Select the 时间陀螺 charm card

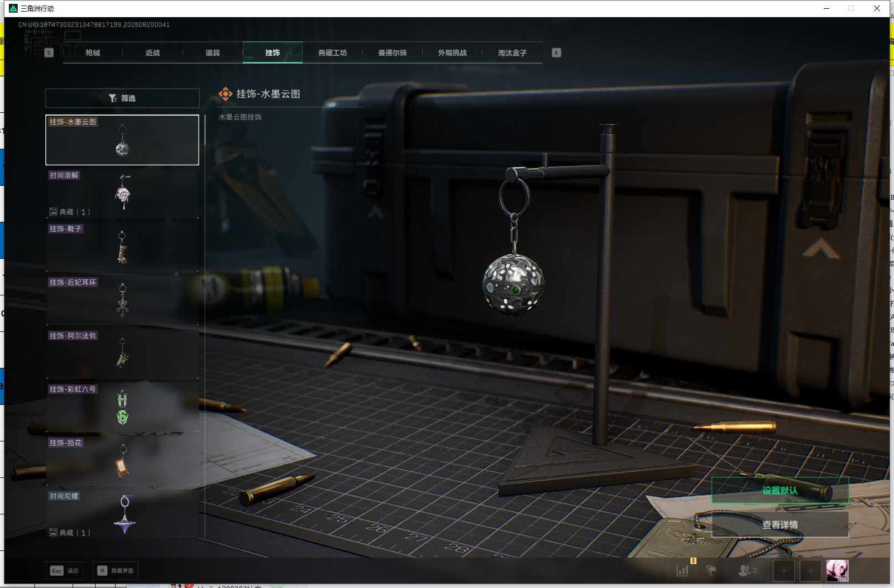click(x=122, y=514)
